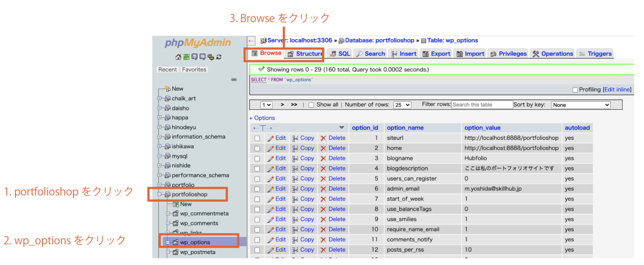This screenshot has height=265, width=644.
Task: Select checkbox for posts_per_rss row
Action: [x=257, y=250]
